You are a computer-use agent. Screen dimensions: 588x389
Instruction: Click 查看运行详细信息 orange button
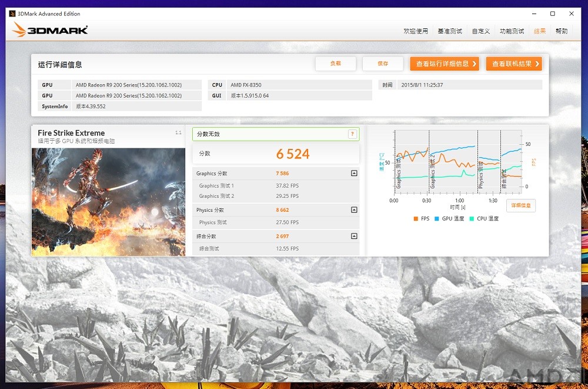pos(445,64)
